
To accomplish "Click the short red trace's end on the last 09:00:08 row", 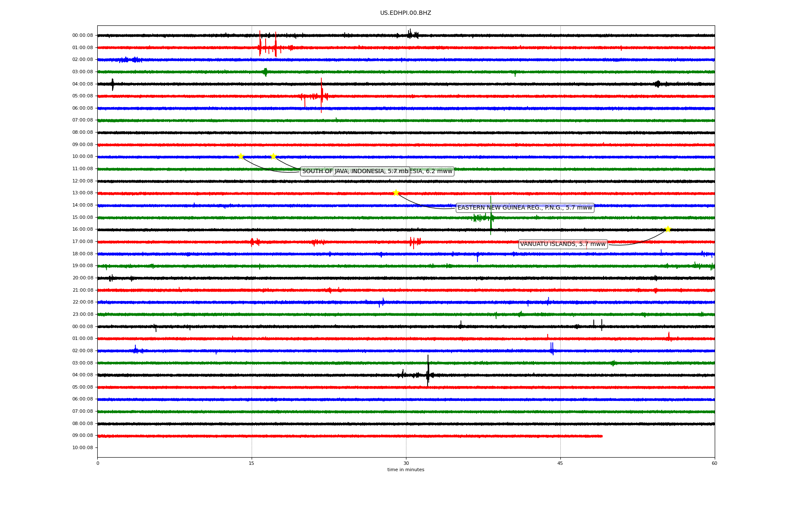I will 601,436.
